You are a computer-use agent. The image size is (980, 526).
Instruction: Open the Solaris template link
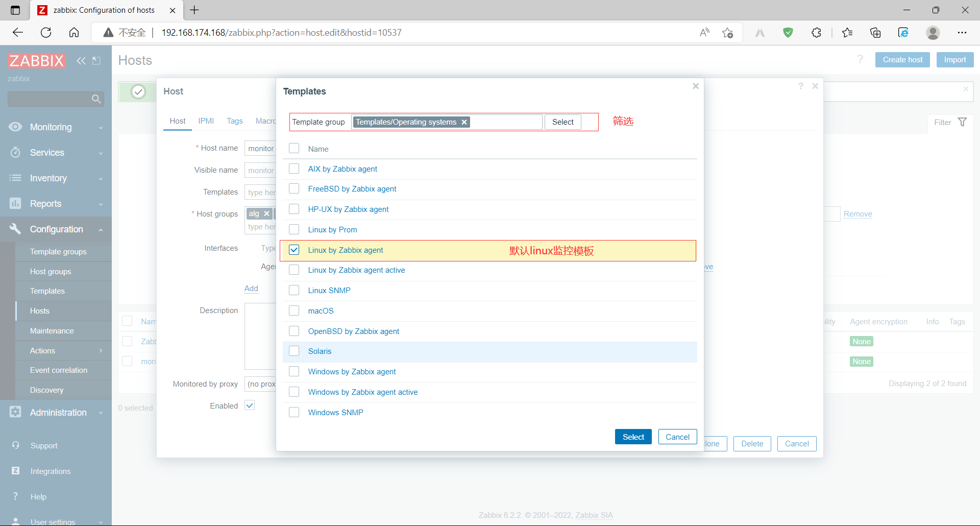320,351
